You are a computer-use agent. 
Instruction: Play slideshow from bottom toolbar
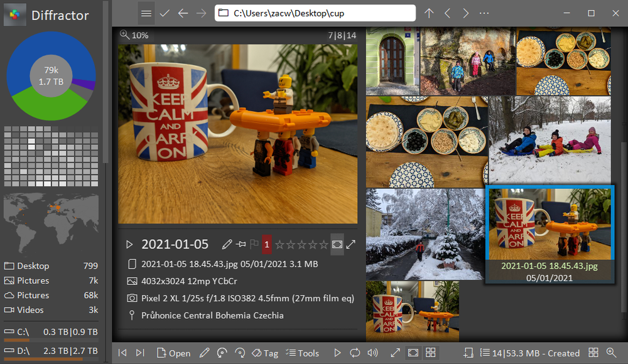[x=337, y=353]
